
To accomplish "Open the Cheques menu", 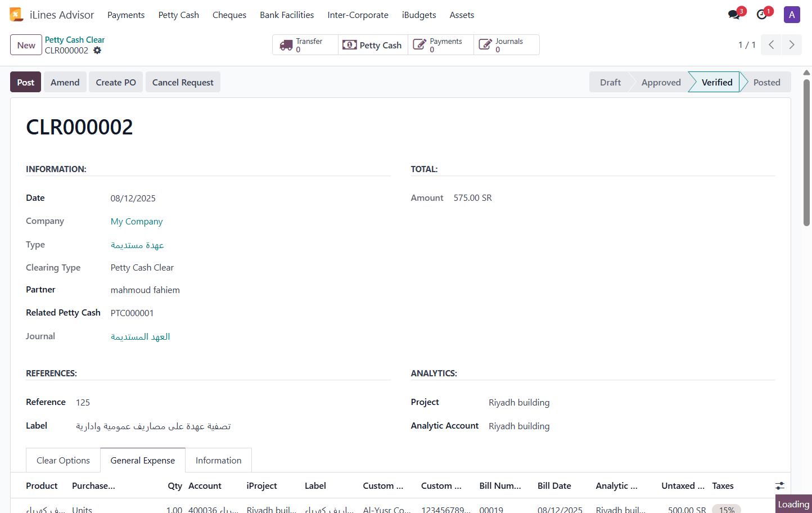I will [229, 15].
